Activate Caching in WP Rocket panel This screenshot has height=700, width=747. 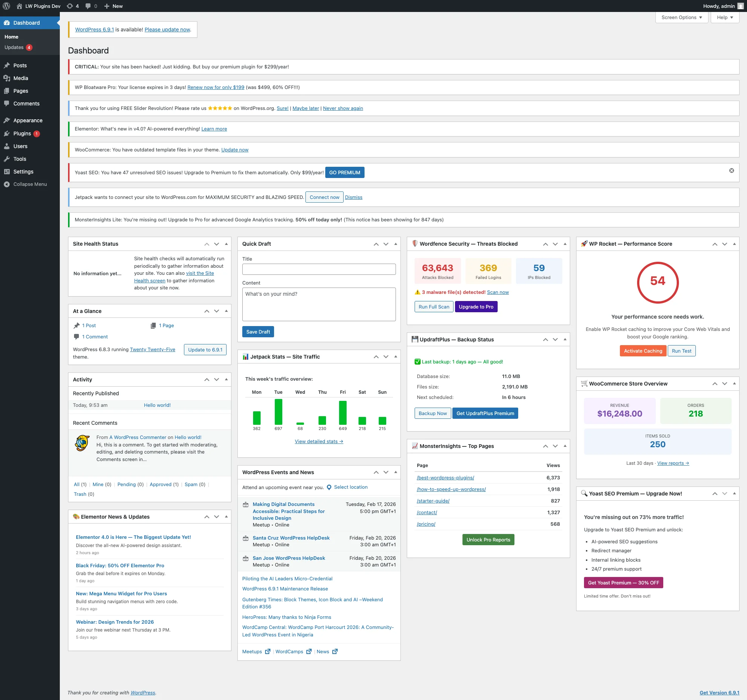(x=643, y=351)
